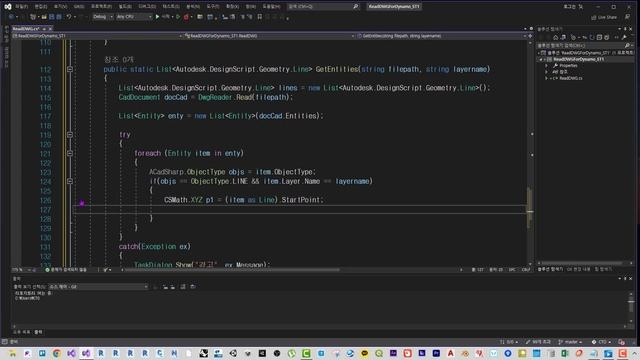Click the code editor horizontal scrollbar
The image size is (640, 360).
(x=232, y=270)
